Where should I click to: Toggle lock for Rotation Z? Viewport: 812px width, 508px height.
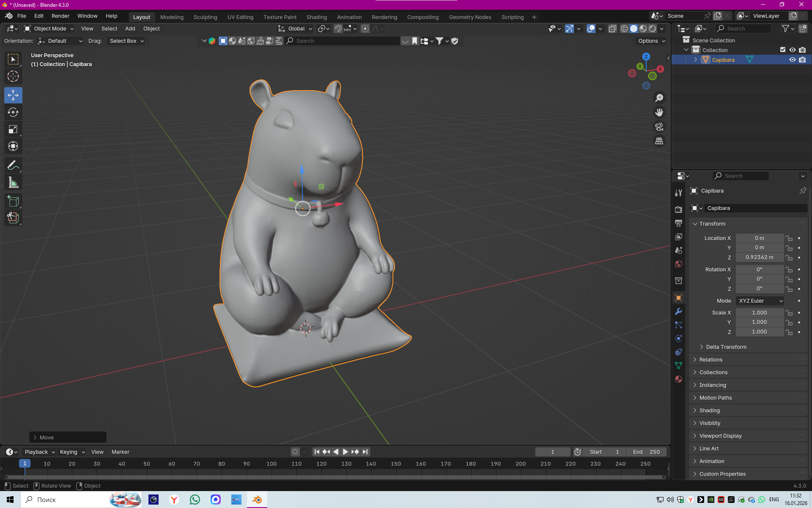coord(789,289)
